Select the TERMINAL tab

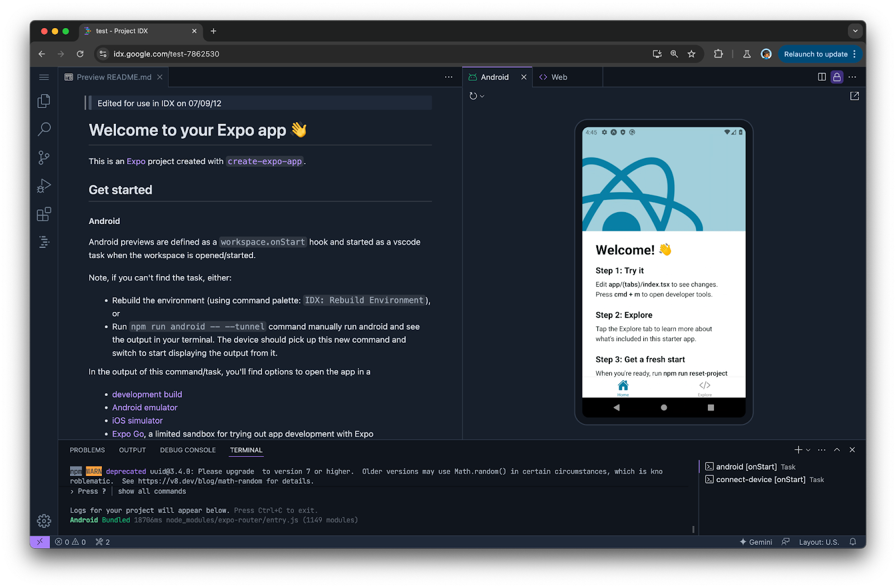pyautogui.click(x=246, y=450)
